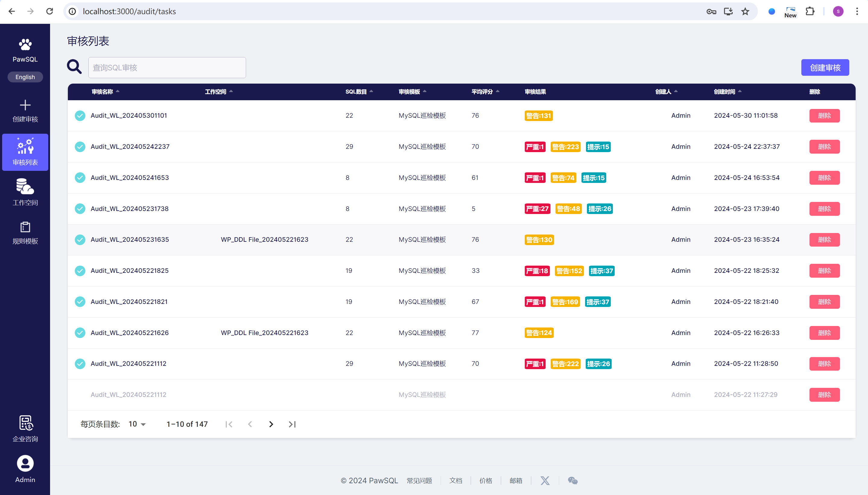Open the WeChat icon in footer

pos(572,481)
